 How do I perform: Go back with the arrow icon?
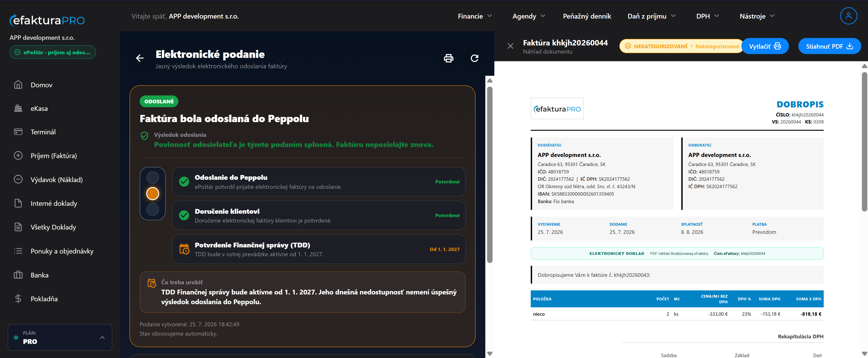(x=140, y=58)
